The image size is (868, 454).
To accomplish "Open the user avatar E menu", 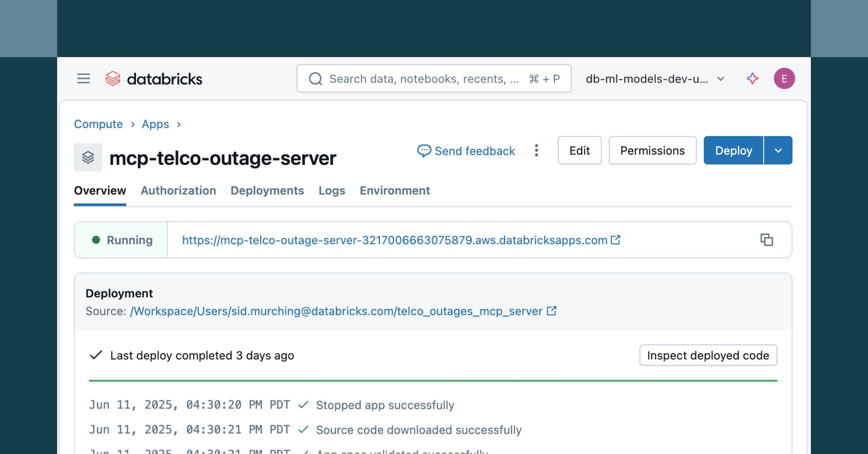I will pyautogui.click(x=784, y=78).
